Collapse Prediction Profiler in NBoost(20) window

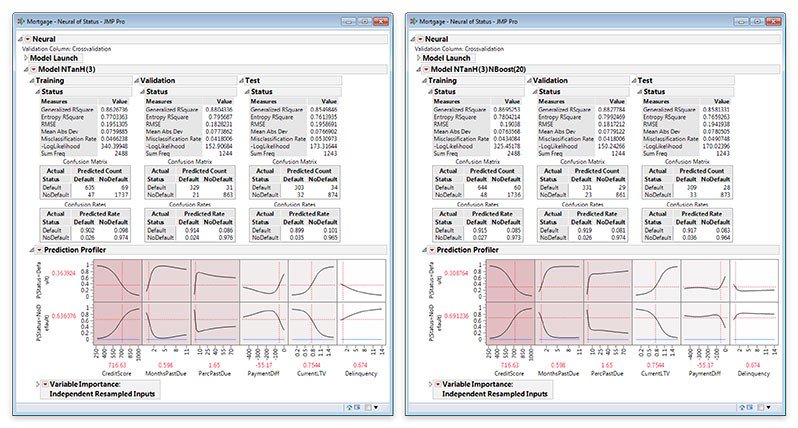pyautogui.click(x=425, y=250)
